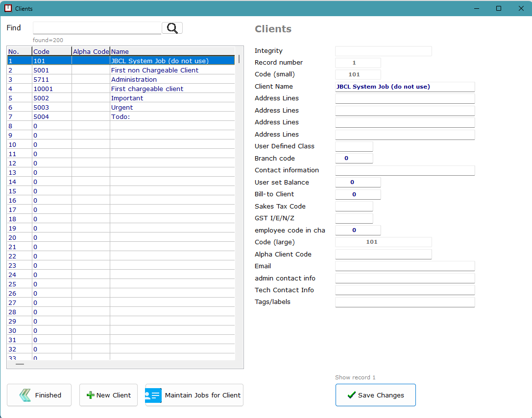This screenshot has height=418, width=532.
Task: Click the magnifying glass search icon
Action: pos(172,28)
